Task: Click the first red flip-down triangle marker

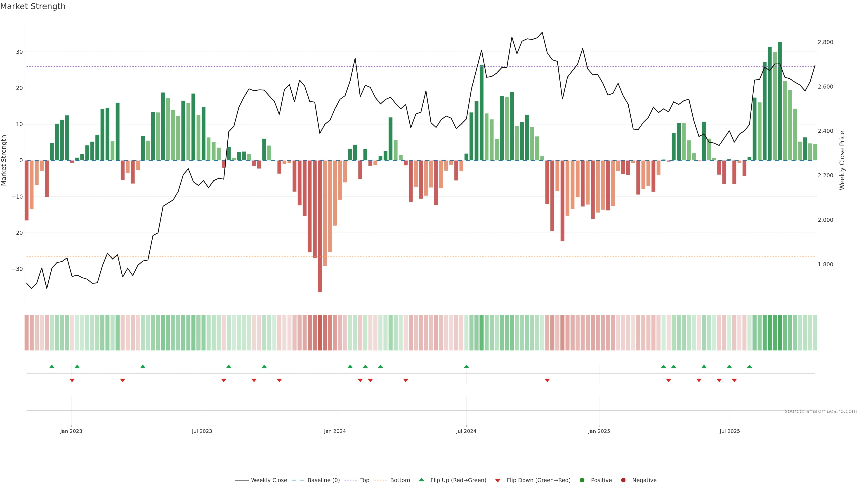Action: [x=72, y=380]
